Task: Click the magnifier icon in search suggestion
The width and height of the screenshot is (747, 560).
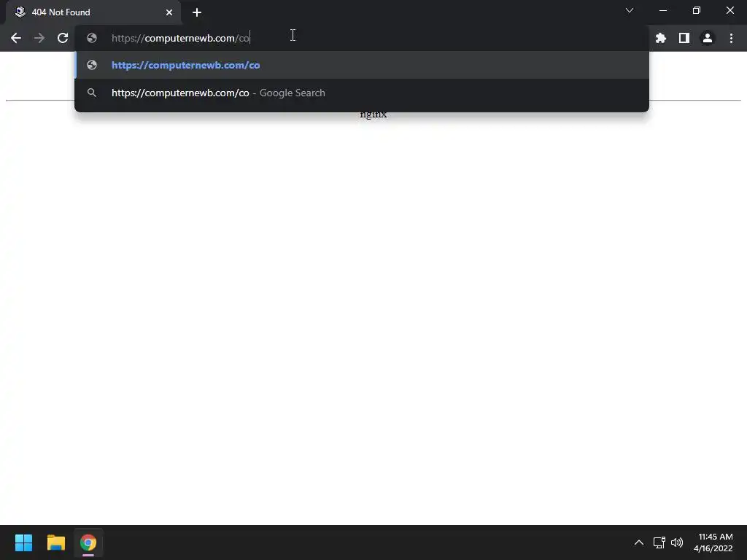Action: pos(92,93)
